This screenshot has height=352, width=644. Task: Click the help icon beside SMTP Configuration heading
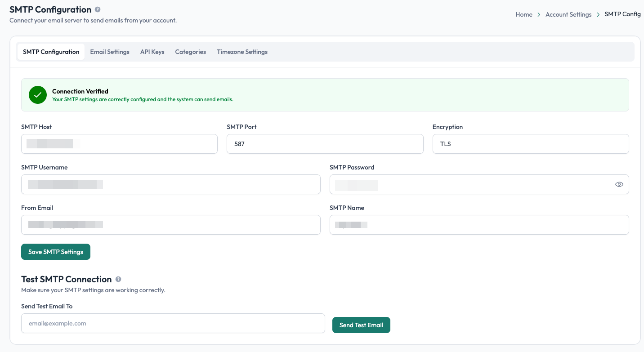(98, 9)
